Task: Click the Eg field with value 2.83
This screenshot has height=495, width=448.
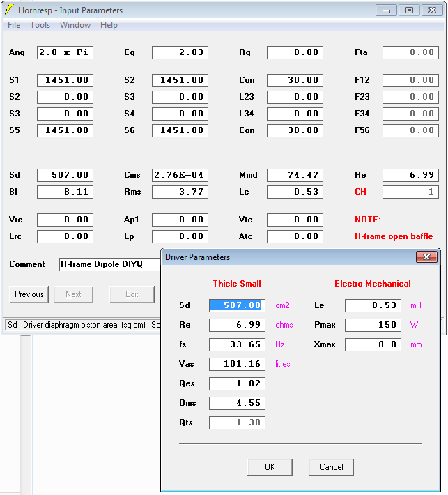Action: (180, 52)
